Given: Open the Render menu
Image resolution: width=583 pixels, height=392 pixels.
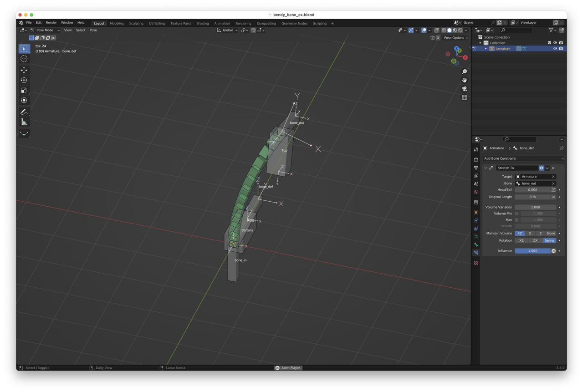Looking at the screenshot, I should [x=51, y=23].
